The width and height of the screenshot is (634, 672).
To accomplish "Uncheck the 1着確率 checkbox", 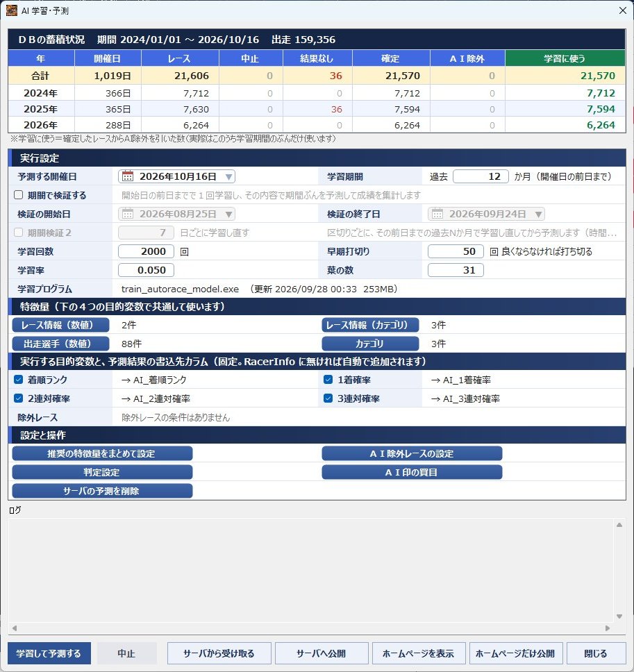I will pos(328,380).
